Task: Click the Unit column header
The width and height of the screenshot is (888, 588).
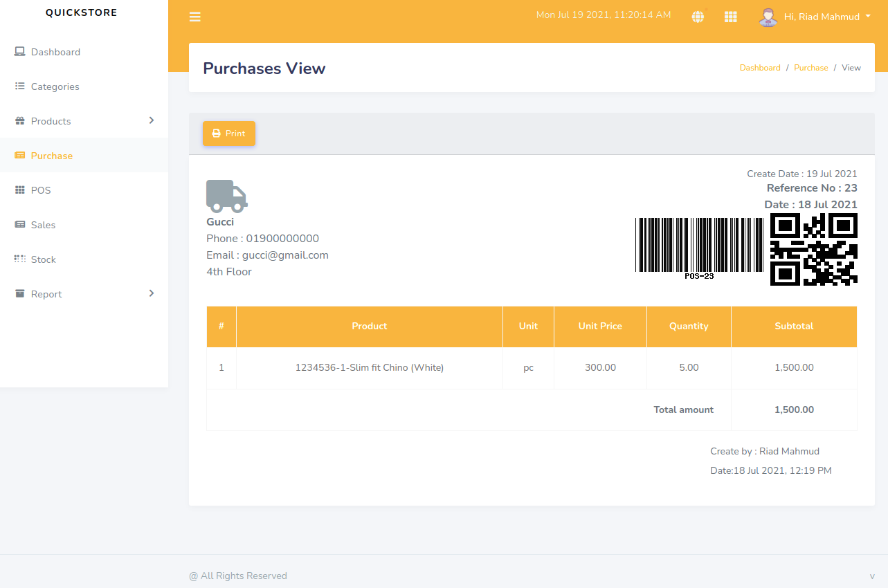Action: (528, 326)
